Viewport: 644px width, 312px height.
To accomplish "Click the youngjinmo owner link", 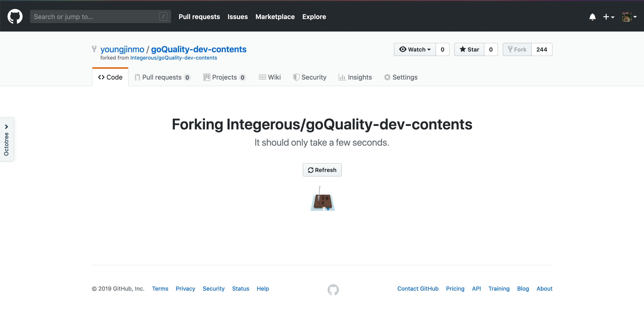I will 122,49.
